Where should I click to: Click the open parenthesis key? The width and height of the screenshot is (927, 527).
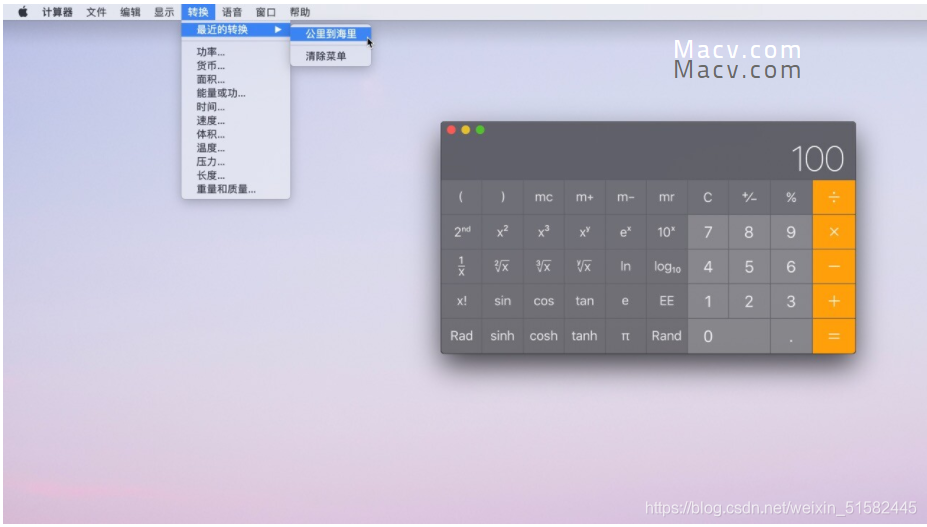click(x=461, y=198)
